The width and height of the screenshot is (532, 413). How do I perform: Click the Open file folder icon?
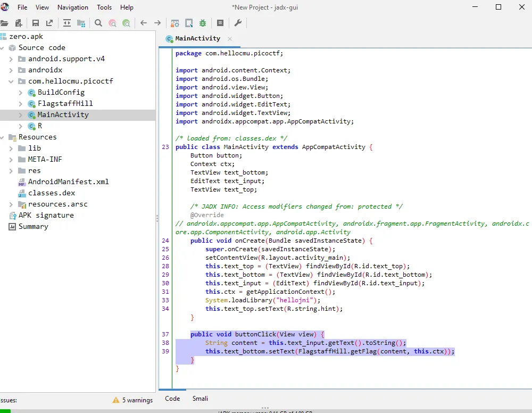[4, 23]
